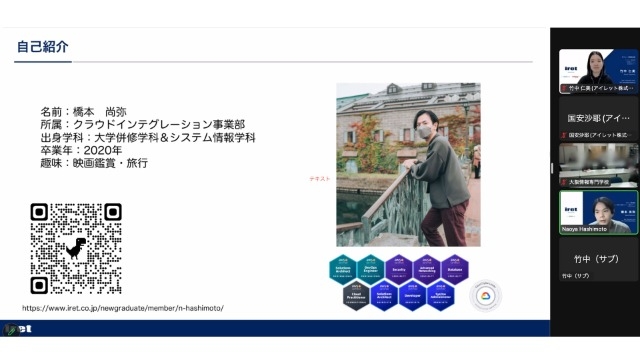Screen dimensions: 640x360
Task: Select the 竹中 仁美 participant video tile
Action: pos(598,71)
